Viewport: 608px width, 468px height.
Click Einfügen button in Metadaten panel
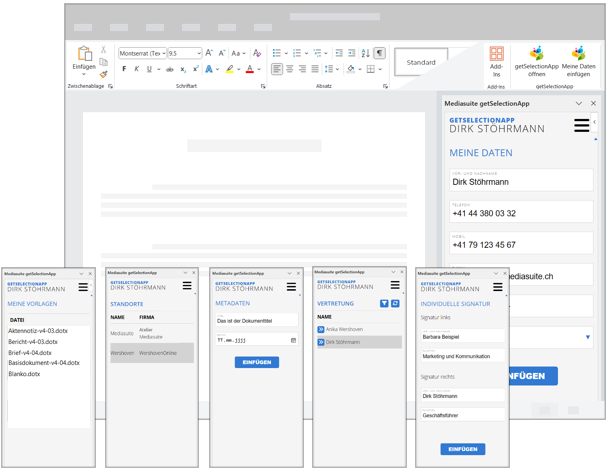pyautogui.click(x=256, y=362)
